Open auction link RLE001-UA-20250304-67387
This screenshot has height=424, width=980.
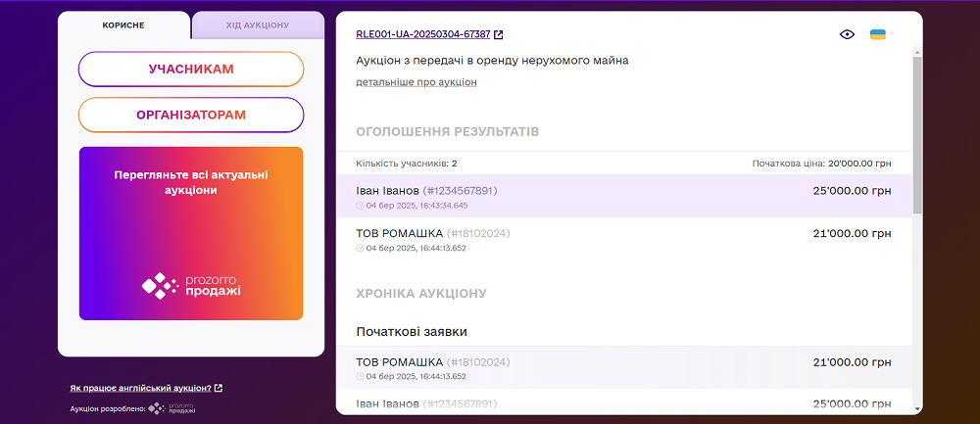pos(422,35)
